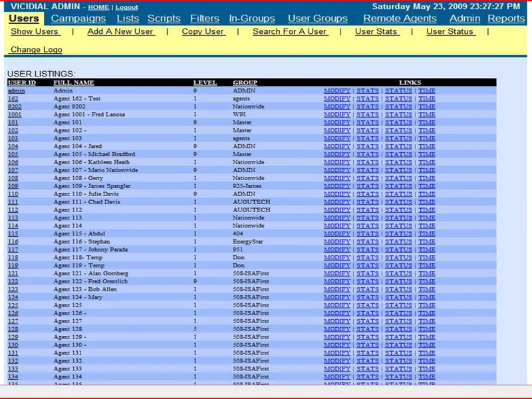This screenshot has height=399, width=532.
Task: Click the Logout link in header
Action: [x=126, y=7]
